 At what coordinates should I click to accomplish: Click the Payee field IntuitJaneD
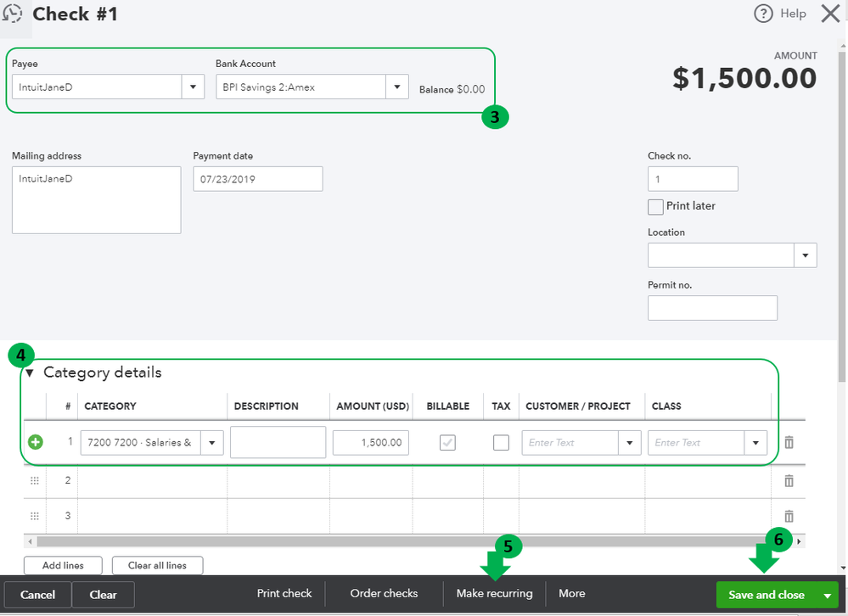click(97, 87)
